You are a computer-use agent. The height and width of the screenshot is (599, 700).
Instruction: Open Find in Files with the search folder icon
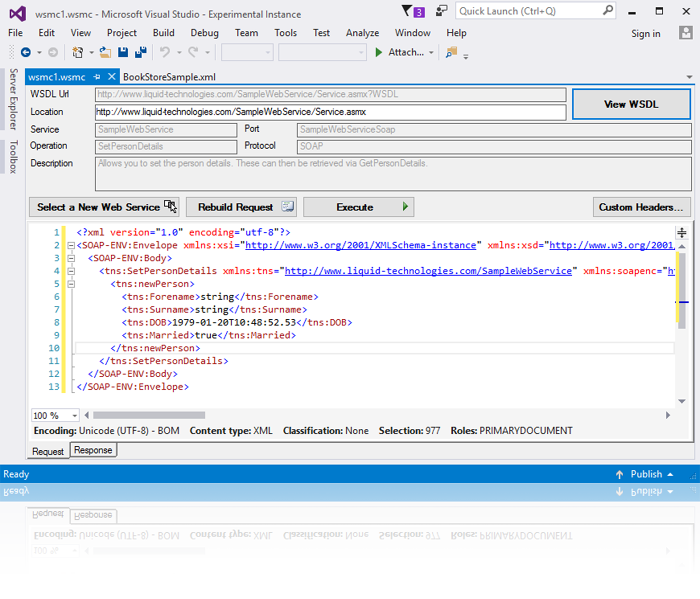pyautogui.click(x=452, y=52)
